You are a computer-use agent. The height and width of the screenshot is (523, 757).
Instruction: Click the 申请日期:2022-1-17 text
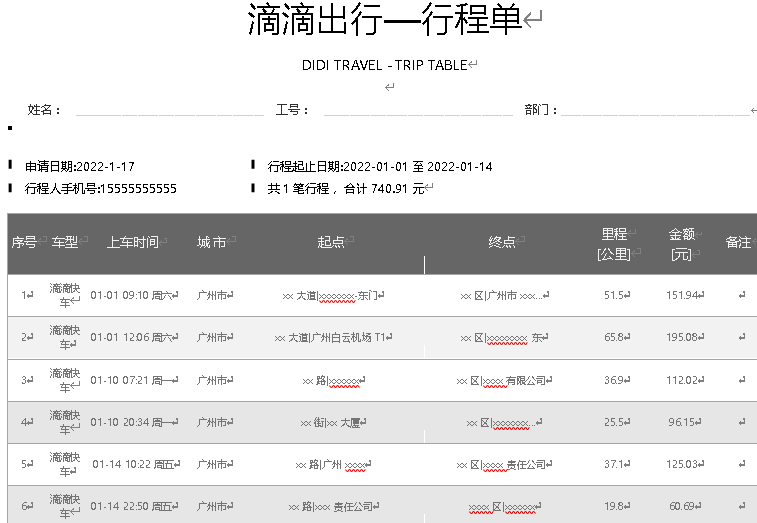[x=80, y=167]
